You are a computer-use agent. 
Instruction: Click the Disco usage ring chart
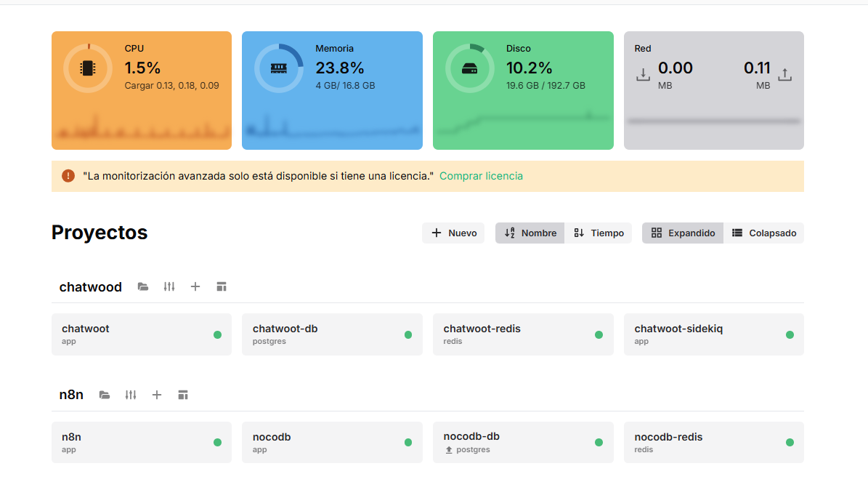[x=469, y=69]
